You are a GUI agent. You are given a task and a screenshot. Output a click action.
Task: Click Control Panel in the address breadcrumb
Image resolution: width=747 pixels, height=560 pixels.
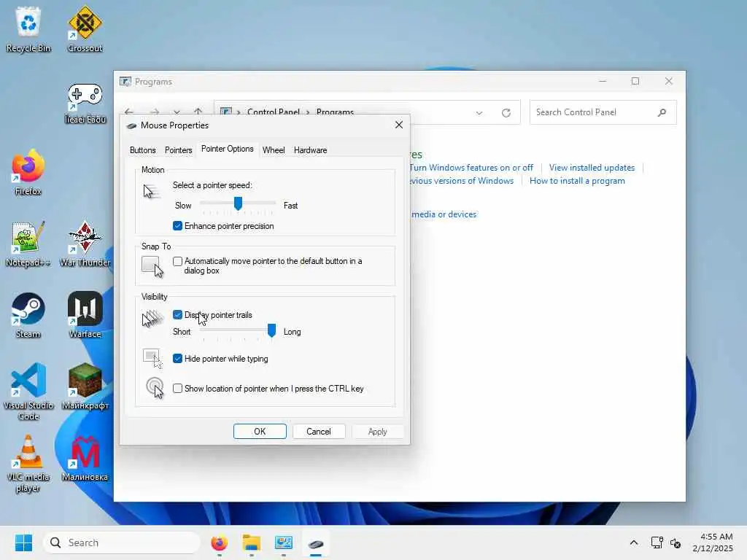click(274, 112)
